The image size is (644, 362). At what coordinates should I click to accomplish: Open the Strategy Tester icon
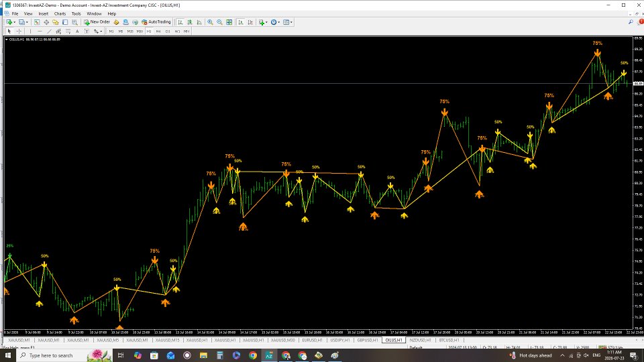point(74,22)
